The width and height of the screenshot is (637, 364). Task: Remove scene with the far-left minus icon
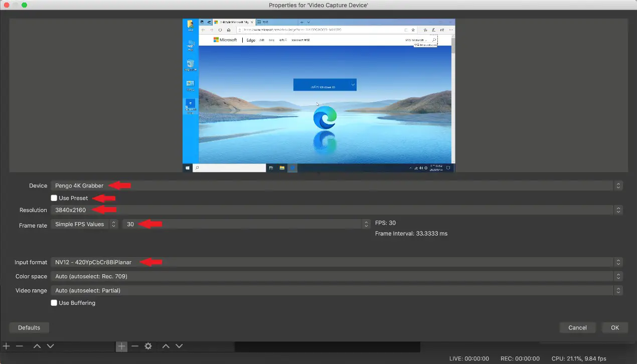tap(20, 346)
